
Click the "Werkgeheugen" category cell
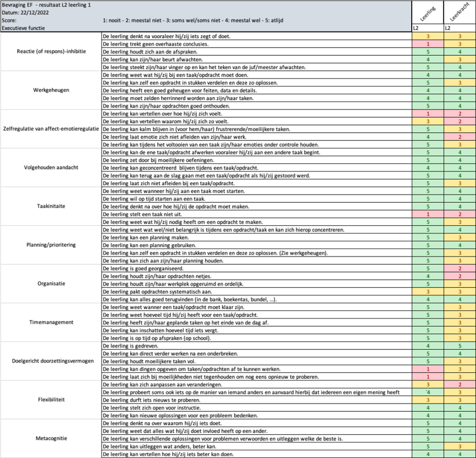coord(51,90)
